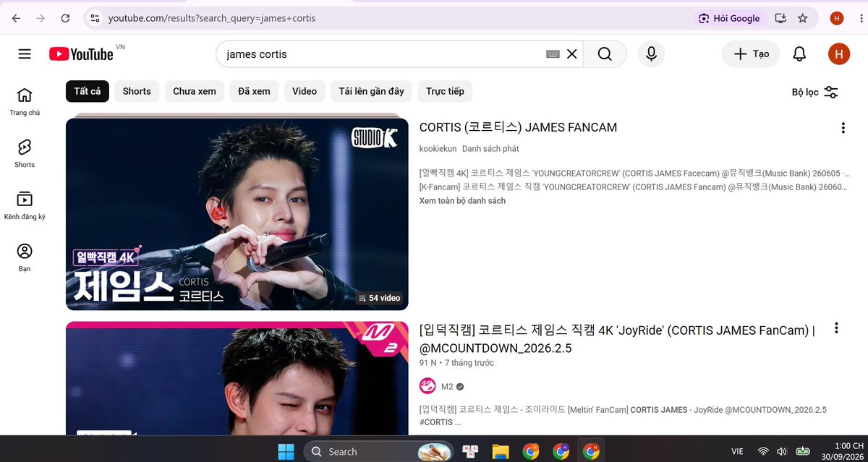Select the Video filter chip
Image resolution: width=868 pixels, height=462 pixels.
[x=305, y=91]
